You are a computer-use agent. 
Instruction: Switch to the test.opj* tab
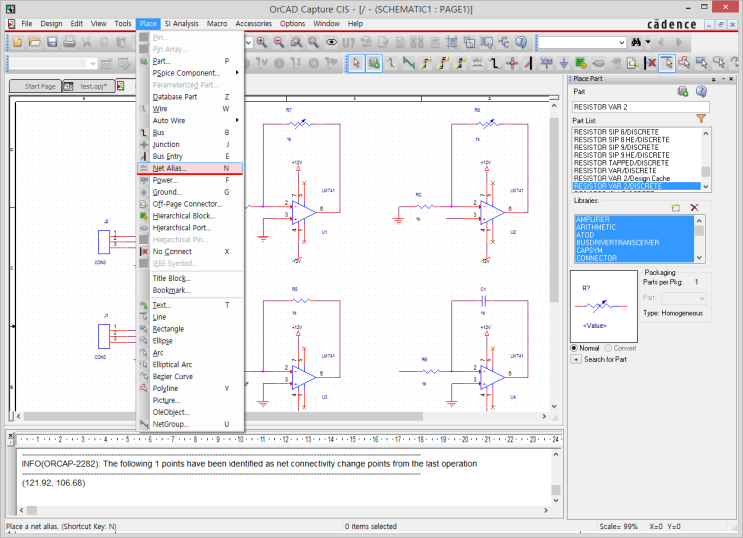[89, 86]
